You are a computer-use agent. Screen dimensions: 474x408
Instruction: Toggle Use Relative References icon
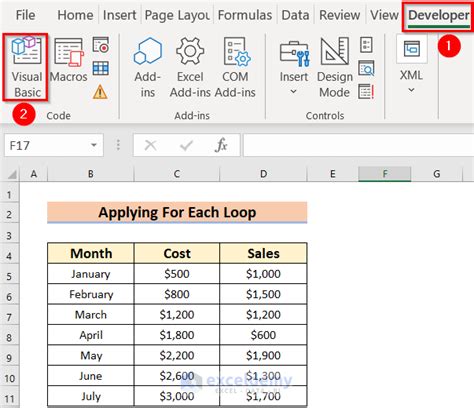[x=101, y=68]
